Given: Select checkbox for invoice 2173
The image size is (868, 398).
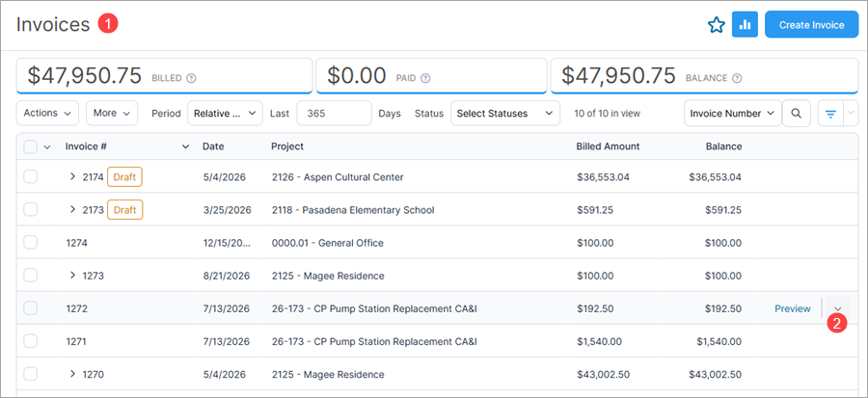Looking at the screenshot, I should tap(31, 209).
